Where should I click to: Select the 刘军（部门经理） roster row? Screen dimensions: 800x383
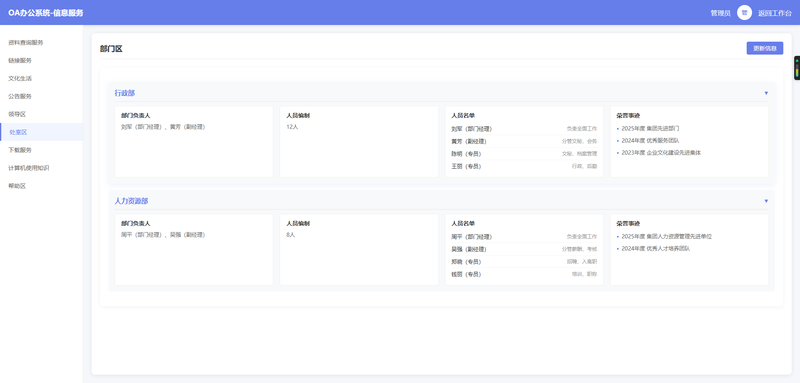pyautogui.click(x=524, y=129)
